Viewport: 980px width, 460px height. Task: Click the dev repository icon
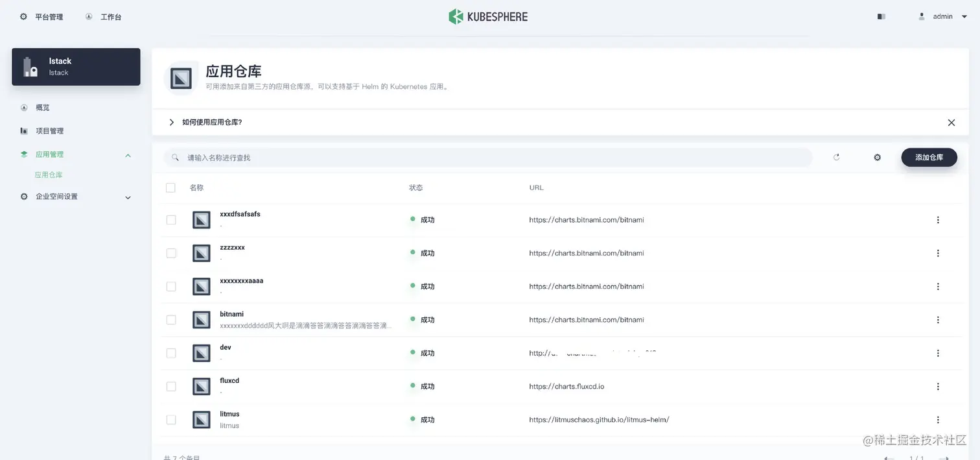202,353
